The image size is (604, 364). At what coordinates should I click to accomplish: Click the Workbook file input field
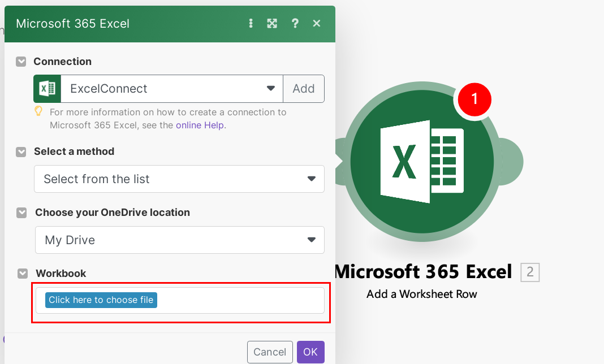pos(180,301)
